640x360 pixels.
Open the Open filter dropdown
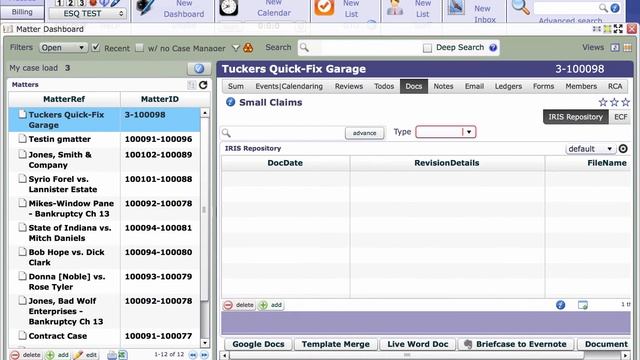click(x=63, y=48)
